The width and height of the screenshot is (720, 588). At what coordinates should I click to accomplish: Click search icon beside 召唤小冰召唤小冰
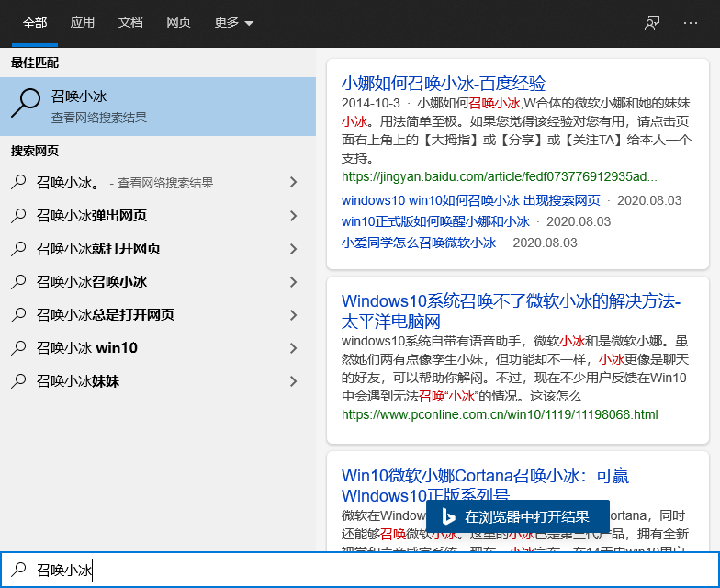tap(18, 281)
